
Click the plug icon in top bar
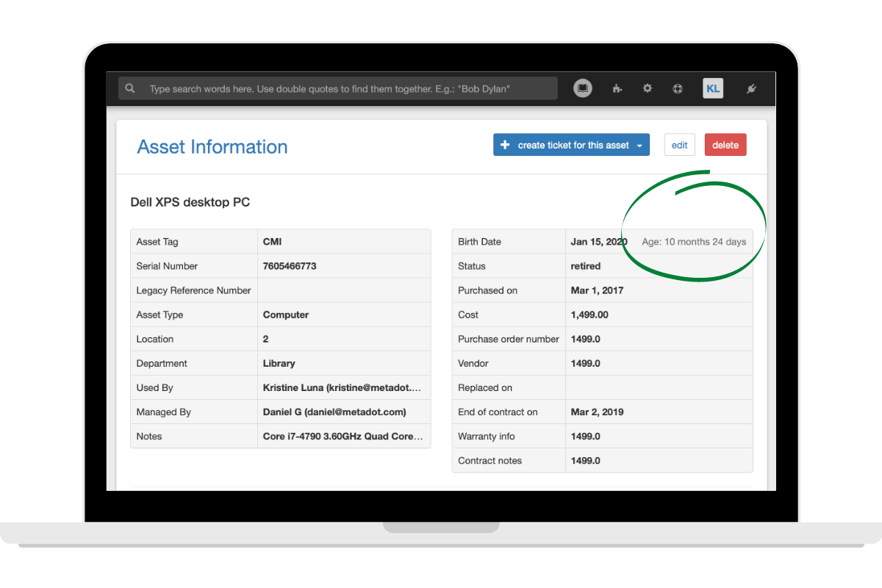pyautogui.click(x=751, y=89)
